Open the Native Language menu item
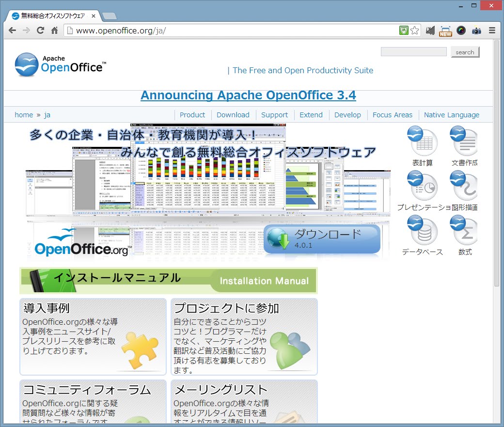The image size is (504, 427). tap(452, 115)
